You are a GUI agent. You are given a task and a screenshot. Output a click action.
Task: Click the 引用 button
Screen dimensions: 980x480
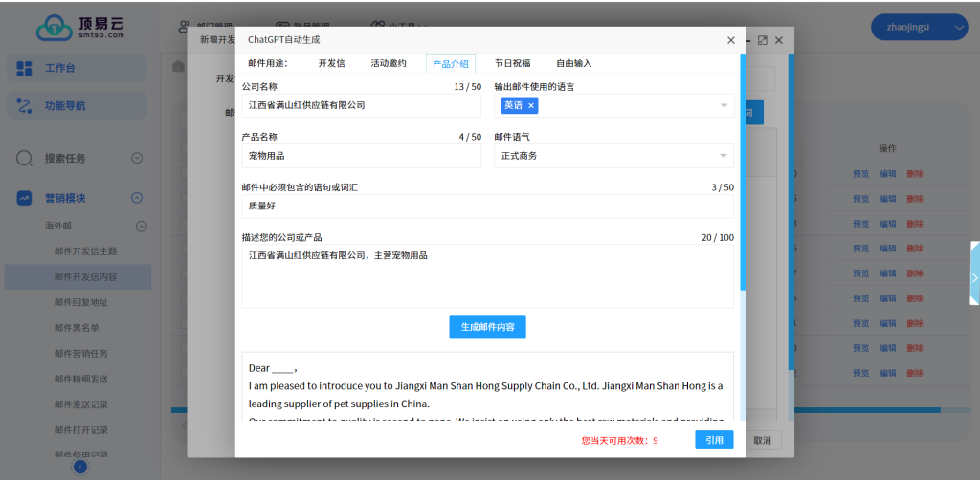coord(714,440)
